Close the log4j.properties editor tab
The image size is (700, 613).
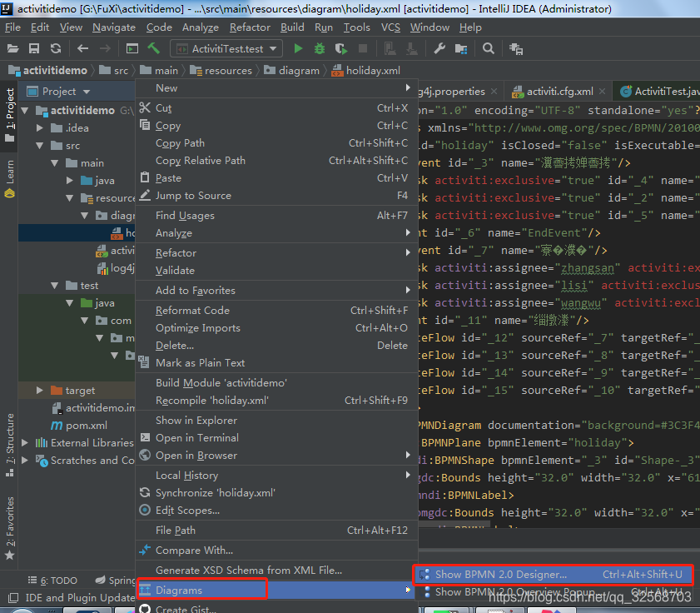(x=494, y=91)
